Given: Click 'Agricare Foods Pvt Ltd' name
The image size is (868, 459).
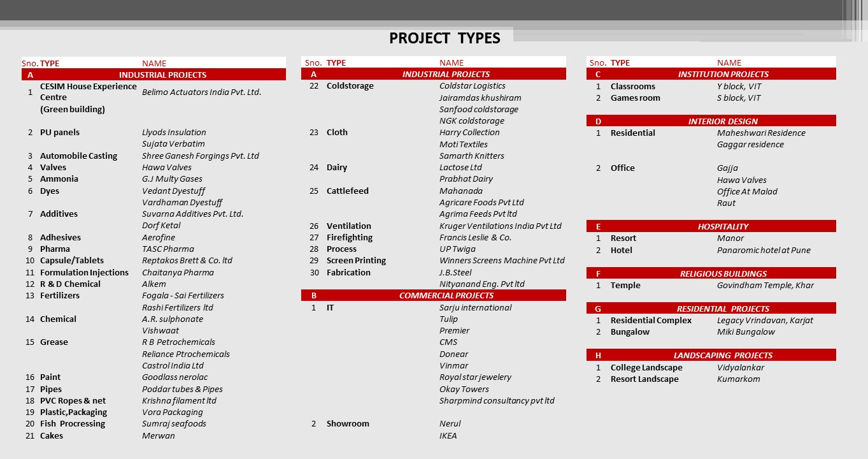Looking at the screenshot, I should click(481, 203).
